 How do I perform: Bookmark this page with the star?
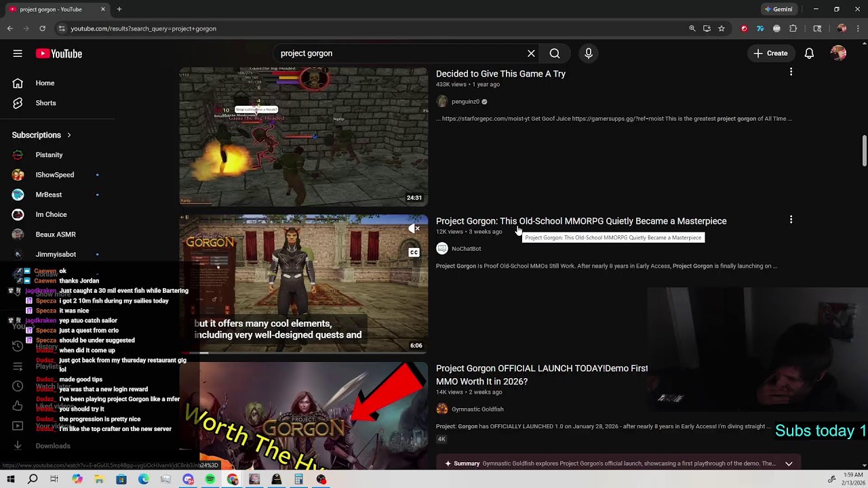(x=722, y=28)
